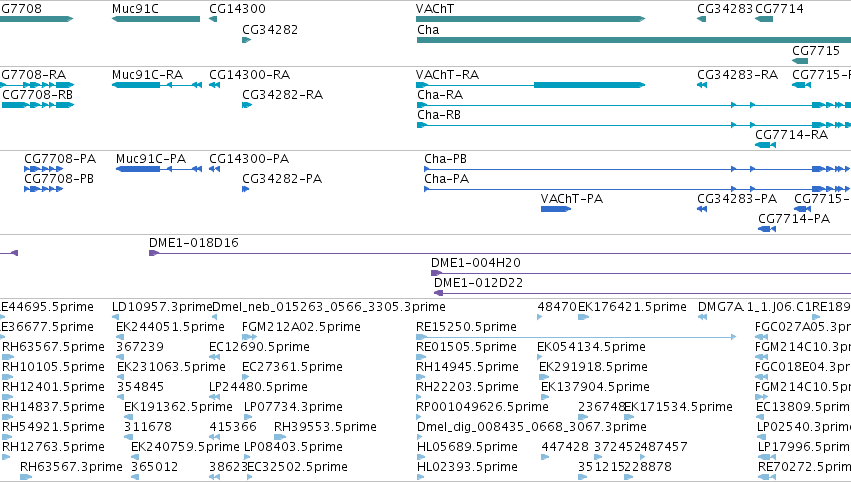Click the LP24480.5prime EST label
The width and height of the screenshot is (851, 482).
258,386
